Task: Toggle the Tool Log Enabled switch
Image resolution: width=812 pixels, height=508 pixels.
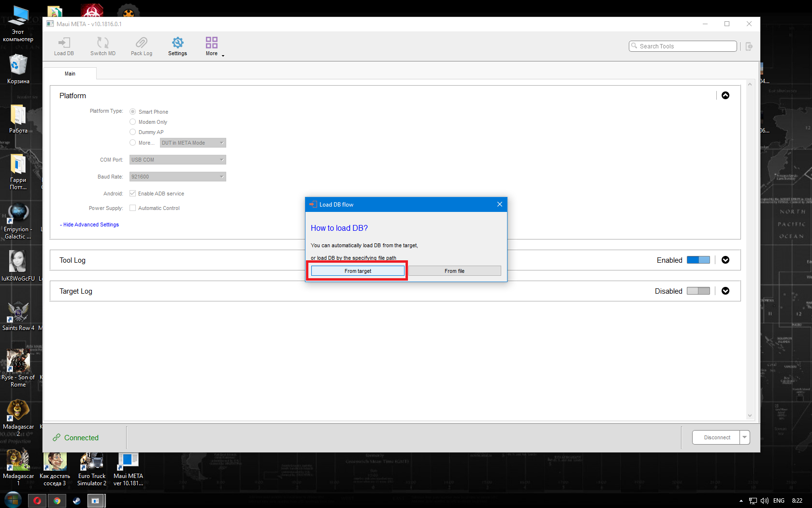Action: (698, 260)
